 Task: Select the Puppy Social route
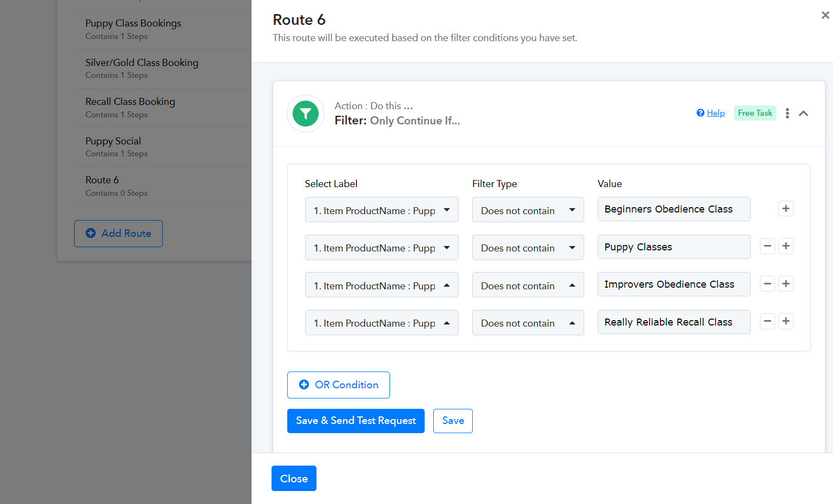(x=163, y=147)
